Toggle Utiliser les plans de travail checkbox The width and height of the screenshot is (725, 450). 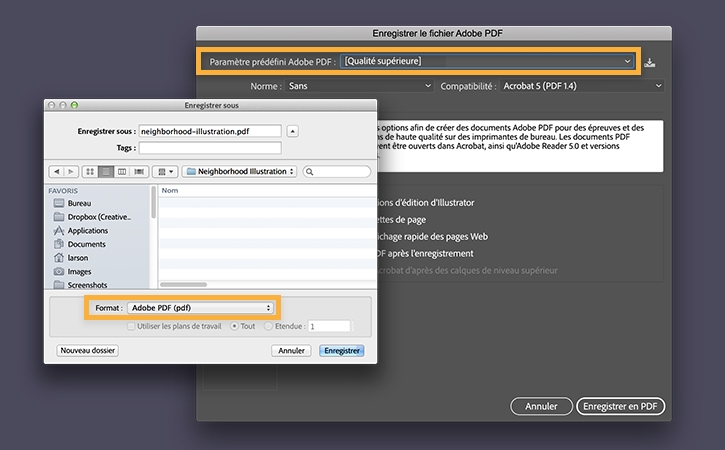click(131, 327)
